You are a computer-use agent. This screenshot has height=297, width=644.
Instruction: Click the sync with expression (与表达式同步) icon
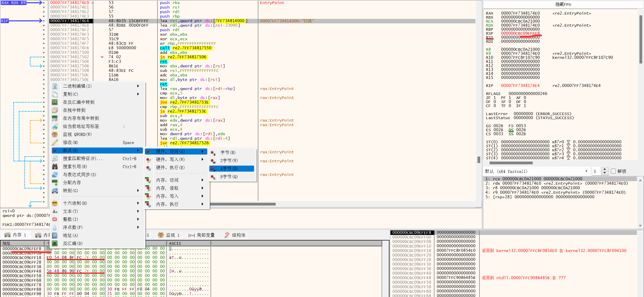[x=55, y=175]
